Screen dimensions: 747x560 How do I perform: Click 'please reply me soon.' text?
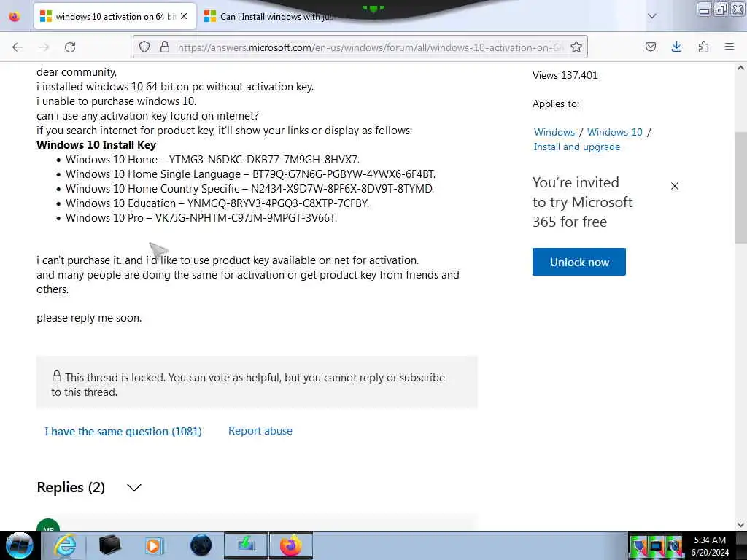[89, 318]
